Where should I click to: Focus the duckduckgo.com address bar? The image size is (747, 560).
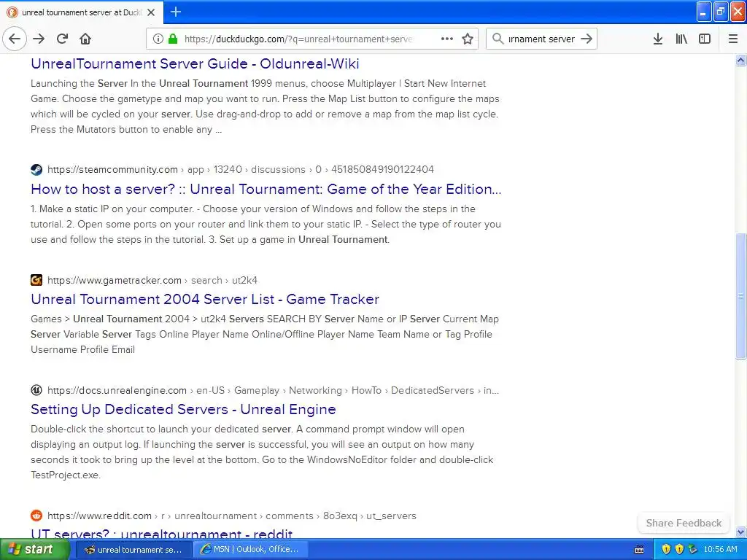298,39
